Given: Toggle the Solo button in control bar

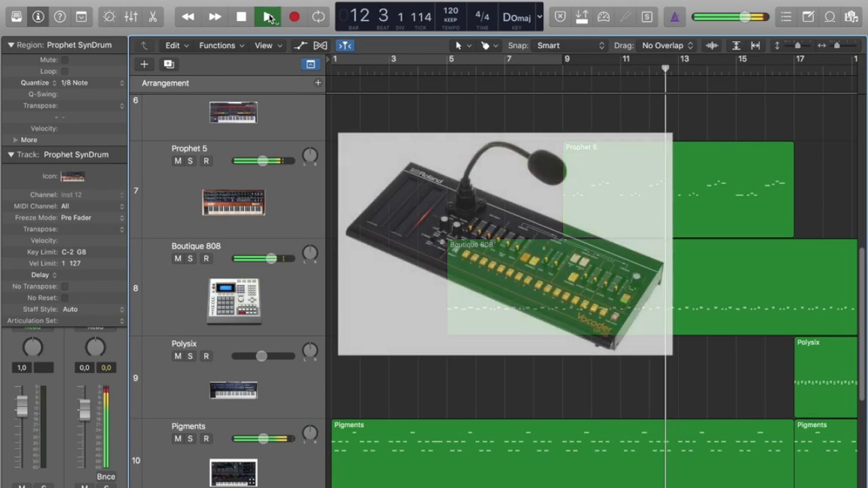Looking at the screenshot, I should pos(647,17).
